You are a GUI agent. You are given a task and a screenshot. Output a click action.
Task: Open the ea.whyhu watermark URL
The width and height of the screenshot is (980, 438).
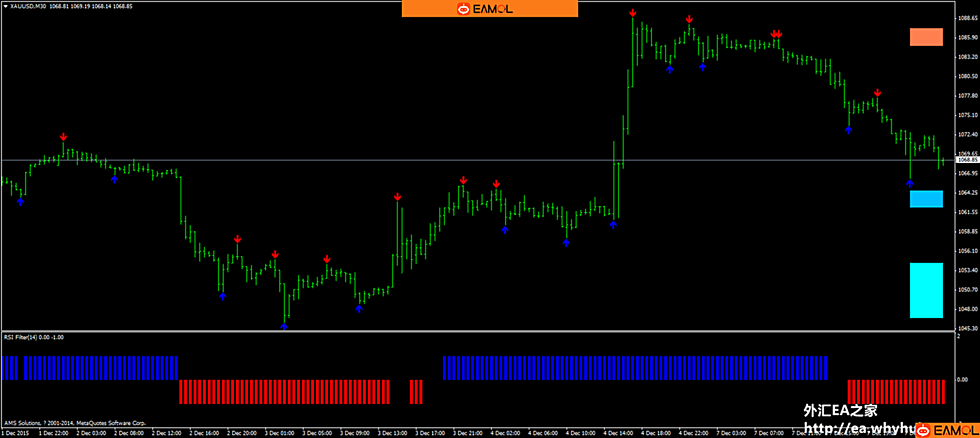point(859,427)
